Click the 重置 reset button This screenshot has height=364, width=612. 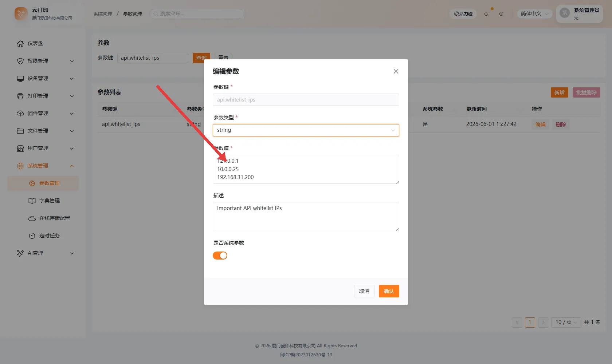coord(223,58)
